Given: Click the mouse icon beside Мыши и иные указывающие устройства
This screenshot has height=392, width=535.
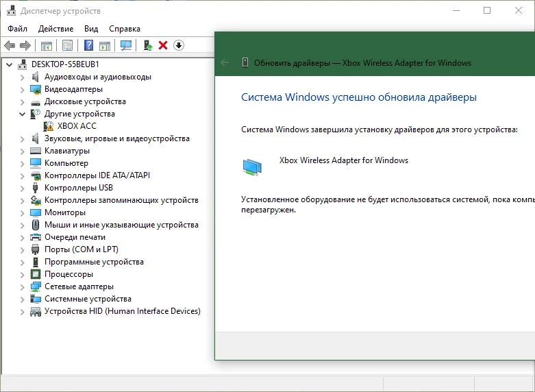Looking at the screenshot, I should tap(36, 225).
